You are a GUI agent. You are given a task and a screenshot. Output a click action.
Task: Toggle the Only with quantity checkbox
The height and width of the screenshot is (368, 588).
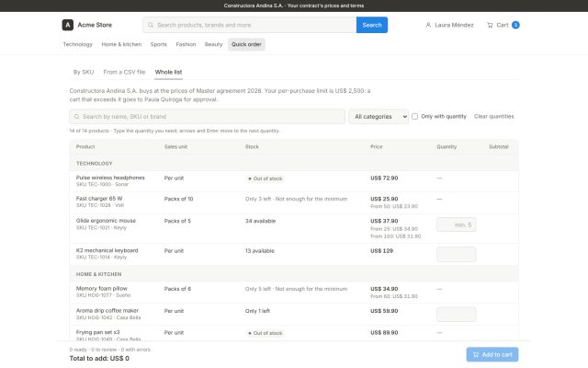[x=414, y=117]
